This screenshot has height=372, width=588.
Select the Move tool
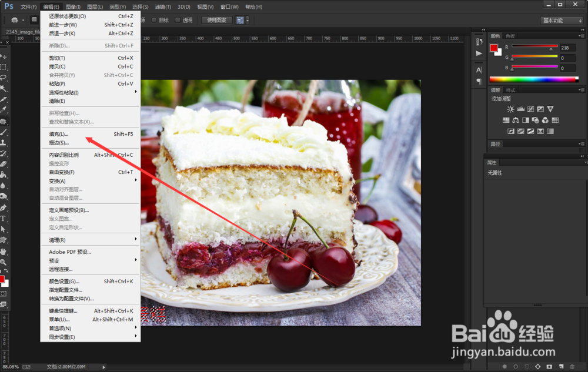click(x=4, y=56)
